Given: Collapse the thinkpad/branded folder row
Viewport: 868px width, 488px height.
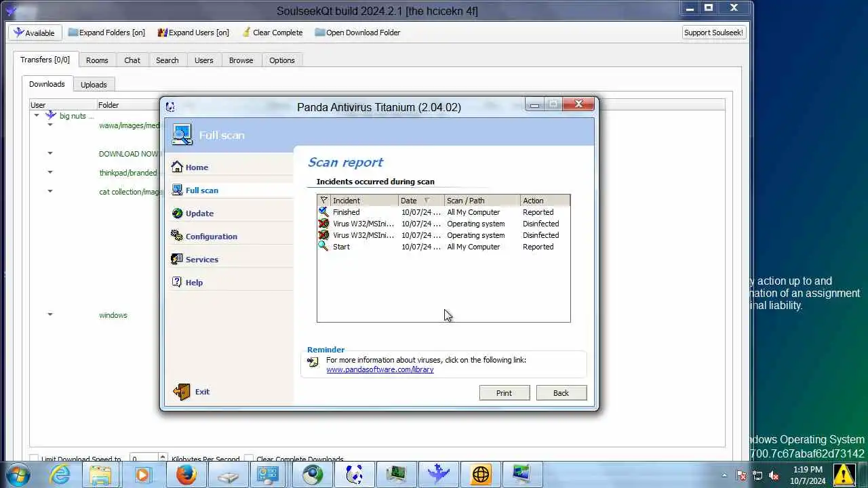Looking at the screenshot, I should tap(50, 173).
